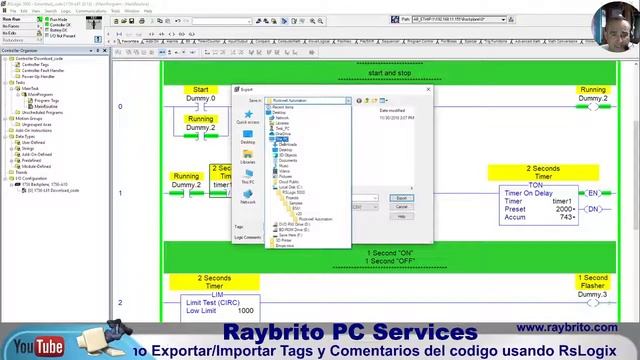Collapse the Tasks folder in Controller Organizer
640x360 pixels.
point(6,82)
